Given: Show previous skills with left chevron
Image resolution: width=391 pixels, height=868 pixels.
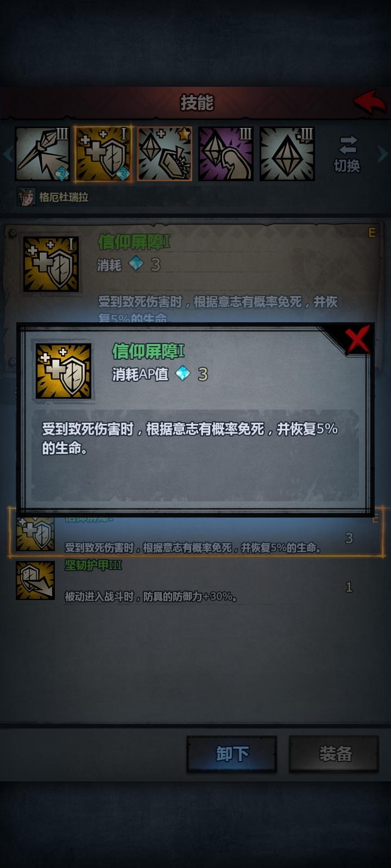Looking at the screenshot, I should (x=8, y=155).
